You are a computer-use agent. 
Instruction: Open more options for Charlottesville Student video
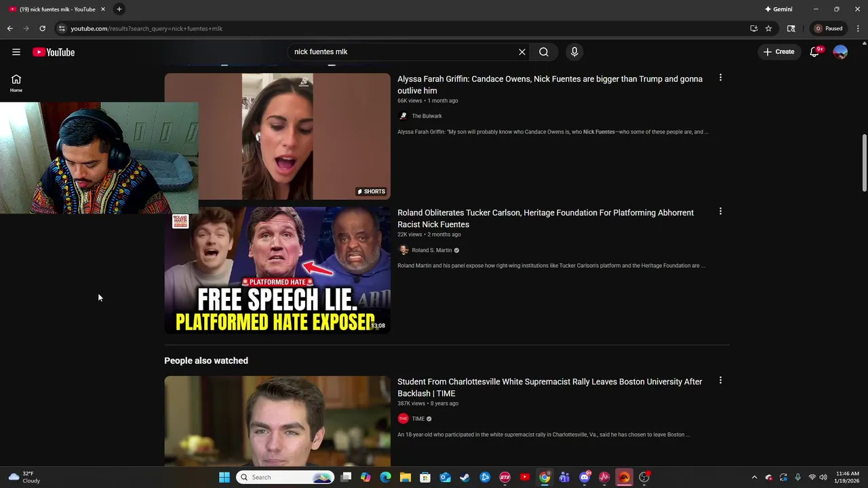tap(720, 381)
